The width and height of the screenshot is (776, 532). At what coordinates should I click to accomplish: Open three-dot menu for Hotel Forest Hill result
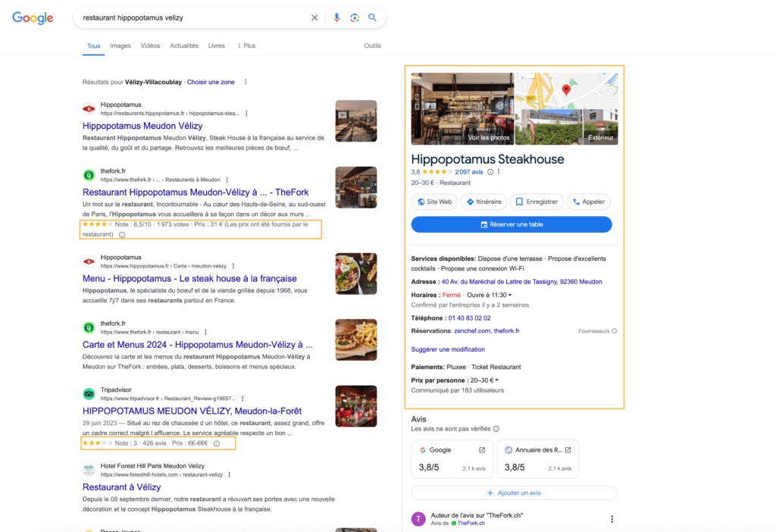click(229, 474)
